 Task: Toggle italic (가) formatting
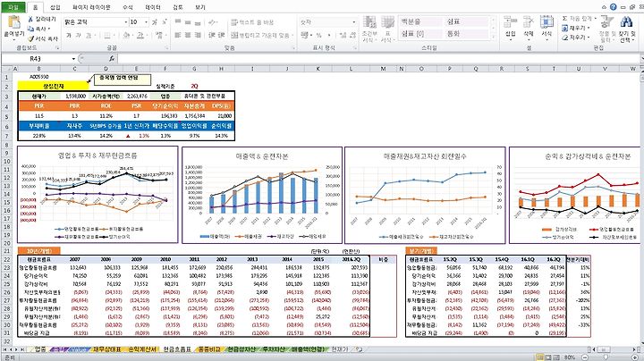point(79,35)
